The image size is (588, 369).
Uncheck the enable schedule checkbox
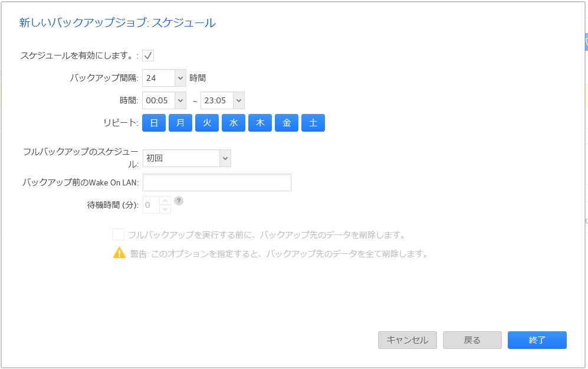click(x=148, y=55)
